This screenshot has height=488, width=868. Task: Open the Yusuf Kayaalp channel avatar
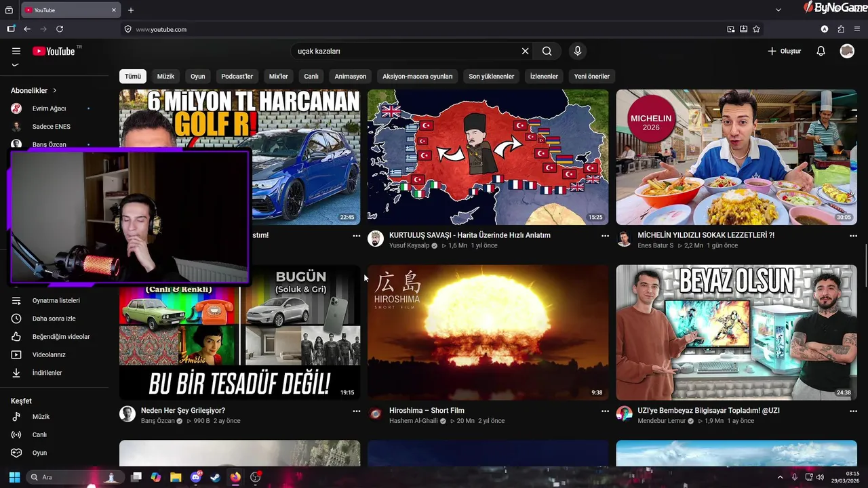coord(376,239)
